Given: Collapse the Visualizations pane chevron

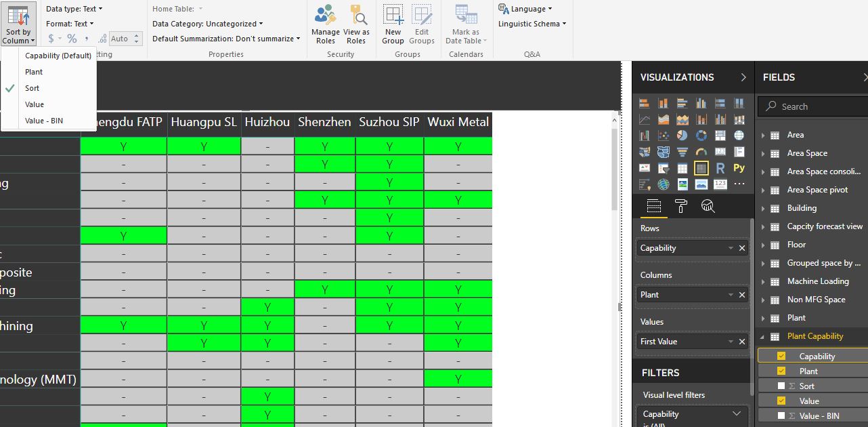Looking at the screenshot, I should tap(743, 77).
